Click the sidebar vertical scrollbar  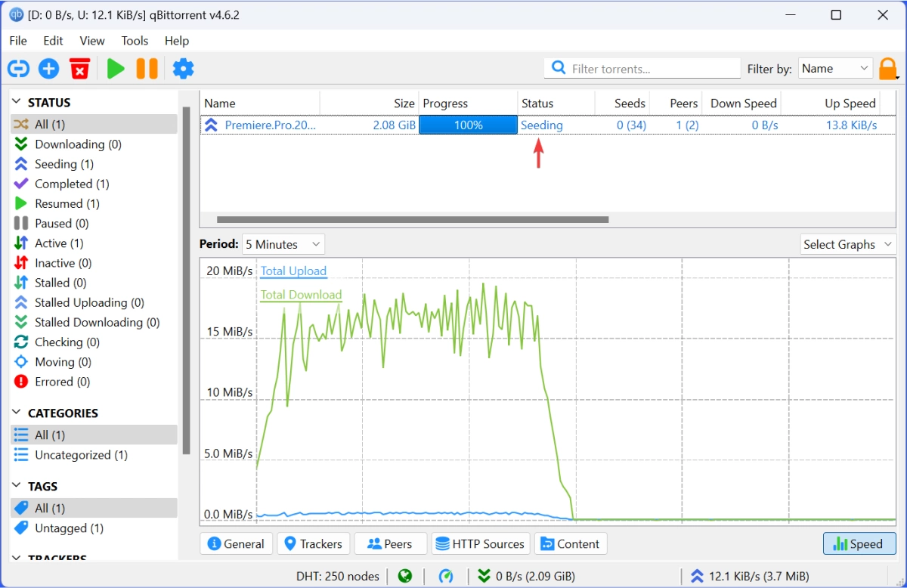[187, 280]
